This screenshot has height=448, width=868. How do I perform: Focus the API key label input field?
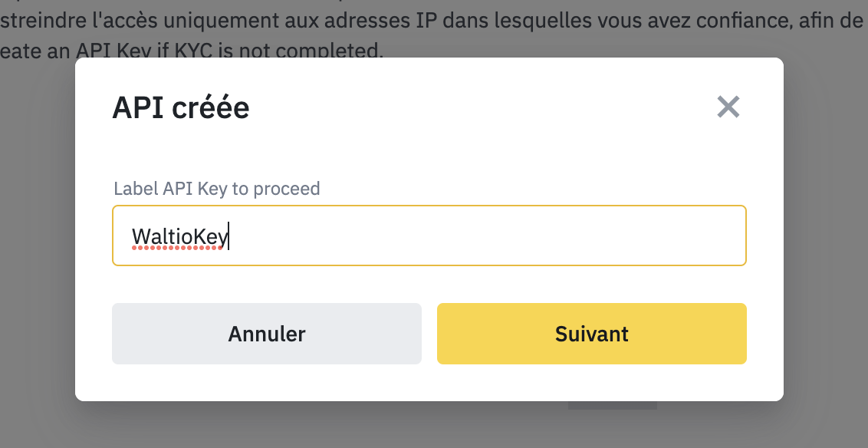point(429,236)
